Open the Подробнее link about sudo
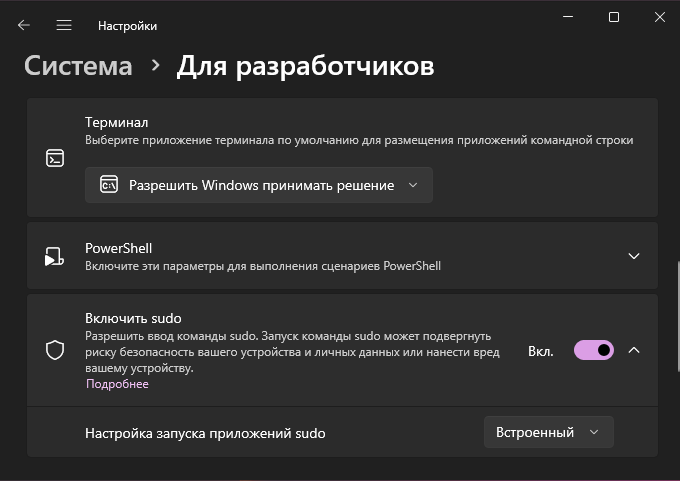680x481 pixels. click(x=117, y=384)
